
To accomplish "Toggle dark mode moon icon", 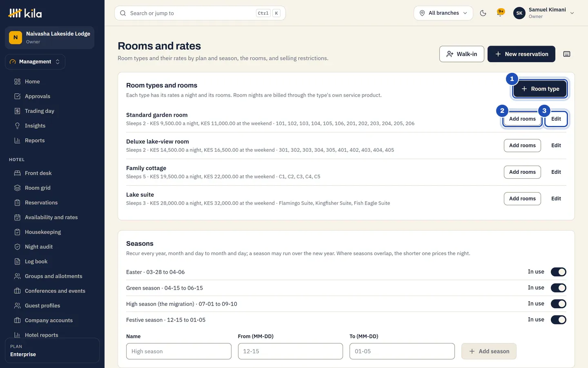I will (x=483, y=13).
